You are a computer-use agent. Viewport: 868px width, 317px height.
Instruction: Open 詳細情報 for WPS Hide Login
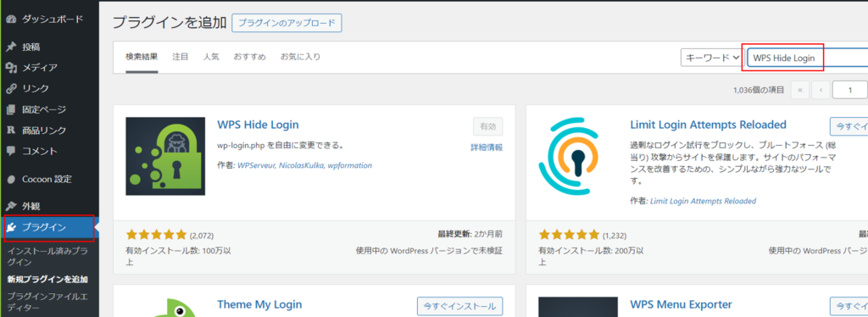[487, 147]
